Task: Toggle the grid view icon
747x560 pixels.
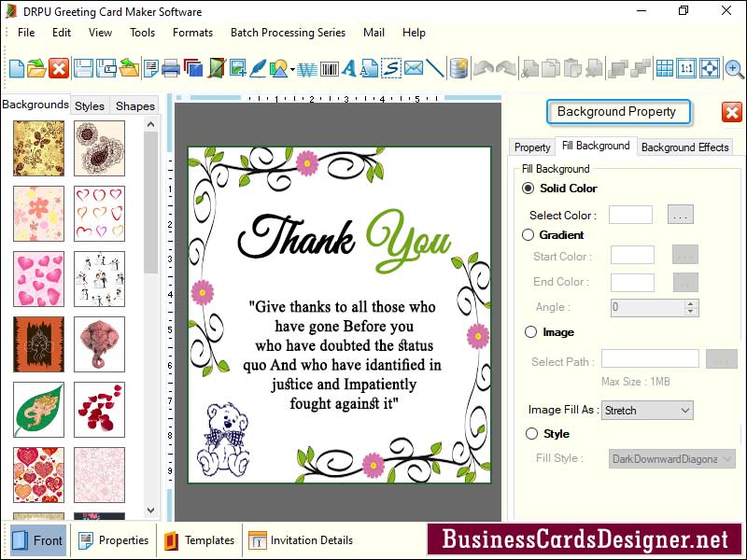Action: (664, 68)
